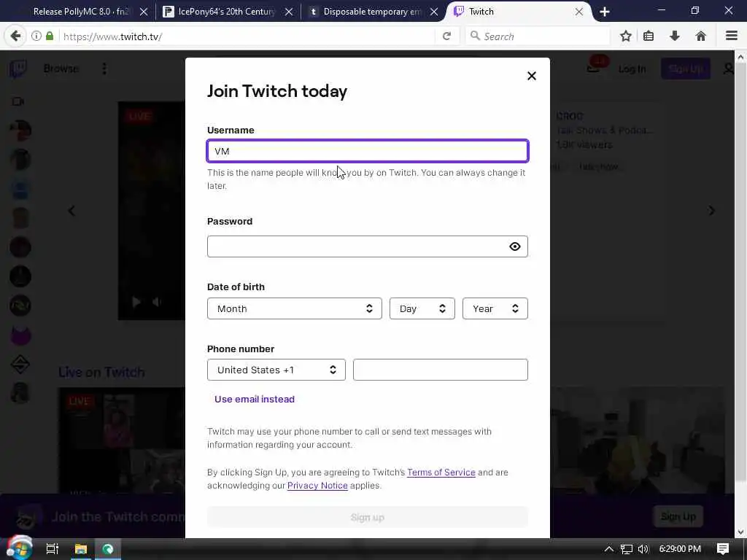The image size is (747, 560).
Task: Click Use email instead link
Action: 255,399
